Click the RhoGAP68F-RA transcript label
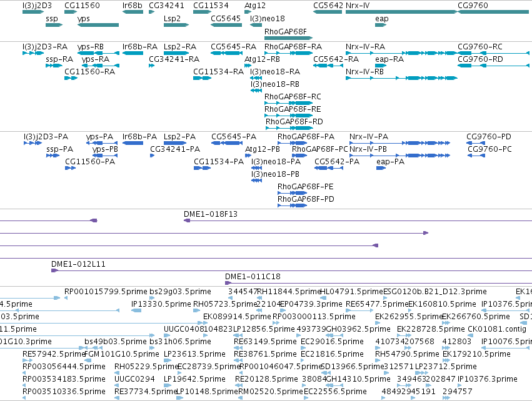Viewport: 532px width, 401px height. 293,47
